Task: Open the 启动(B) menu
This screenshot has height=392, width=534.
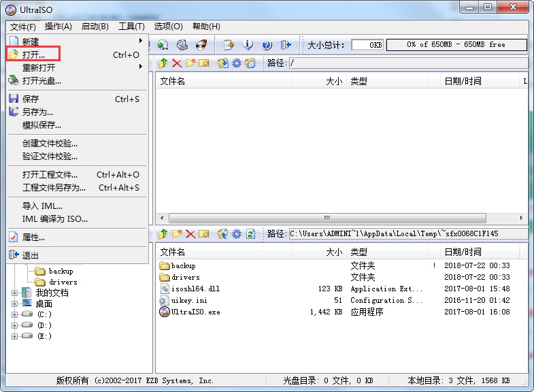Action: (x=95, y=27)
